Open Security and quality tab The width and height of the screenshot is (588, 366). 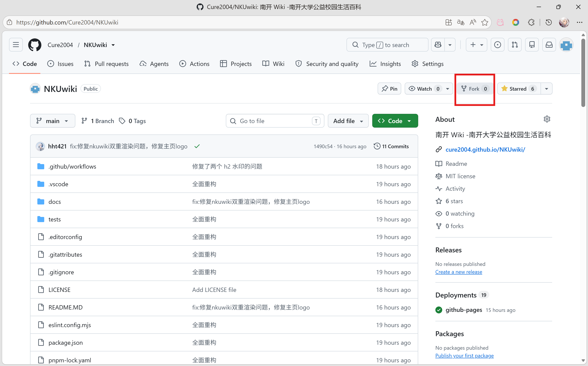point(327,64)
